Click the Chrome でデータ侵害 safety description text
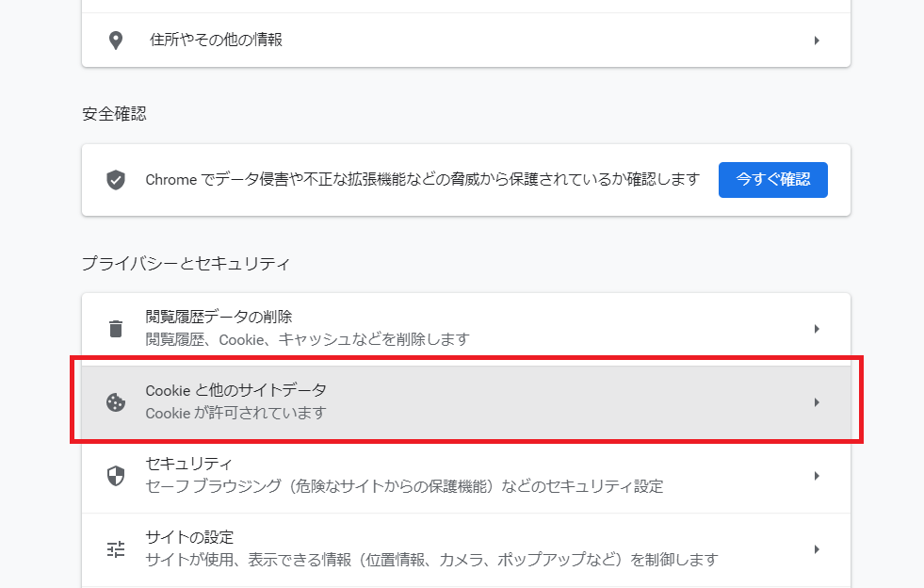 tap(423, 179)
